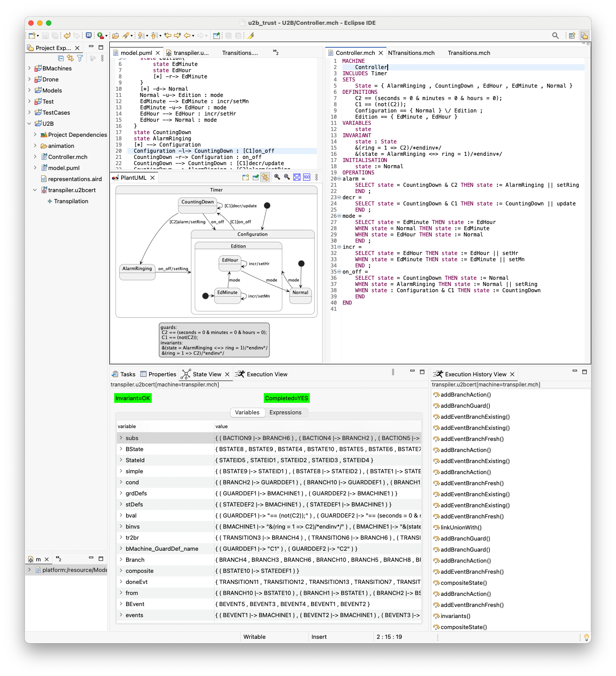Open the Search magnifier in the toolbar
Screen dimensions: 616x676
pyautogui.click(x=555, y=35)
